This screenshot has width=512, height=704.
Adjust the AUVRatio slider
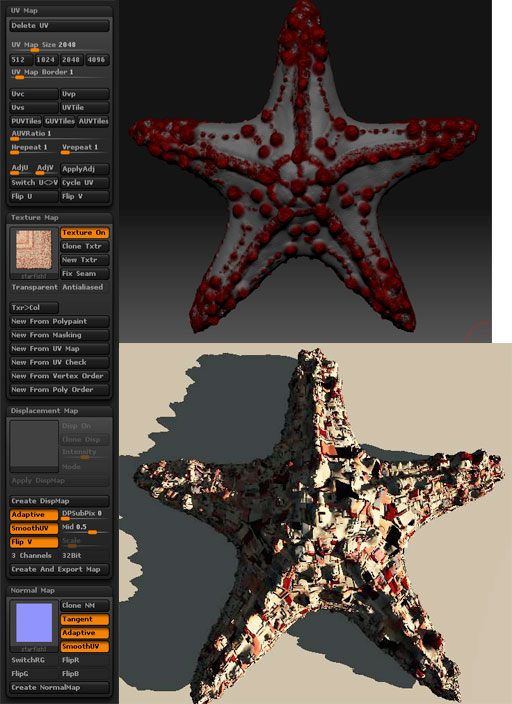(59, 135)
